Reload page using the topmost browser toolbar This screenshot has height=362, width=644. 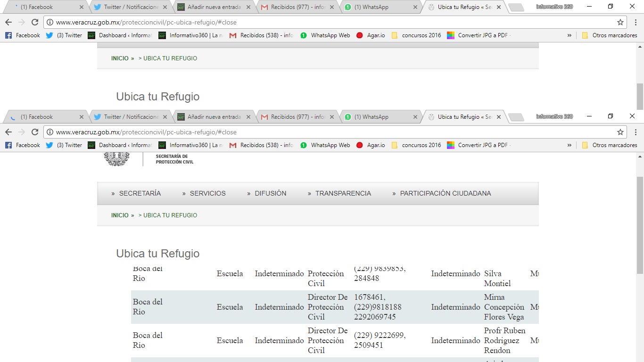tap(35, 22)
